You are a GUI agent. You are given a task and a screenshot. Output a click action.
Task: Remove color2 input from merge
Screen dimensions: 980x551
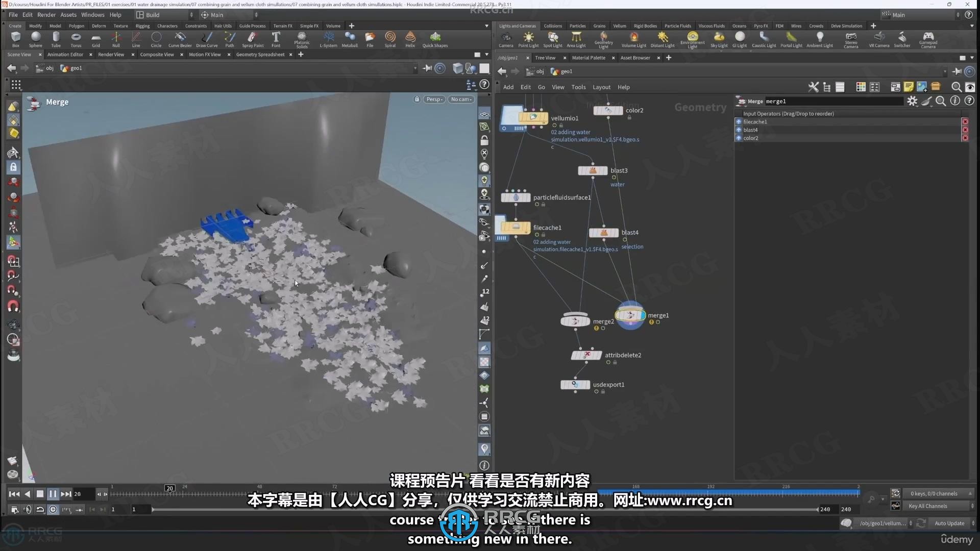965,138
